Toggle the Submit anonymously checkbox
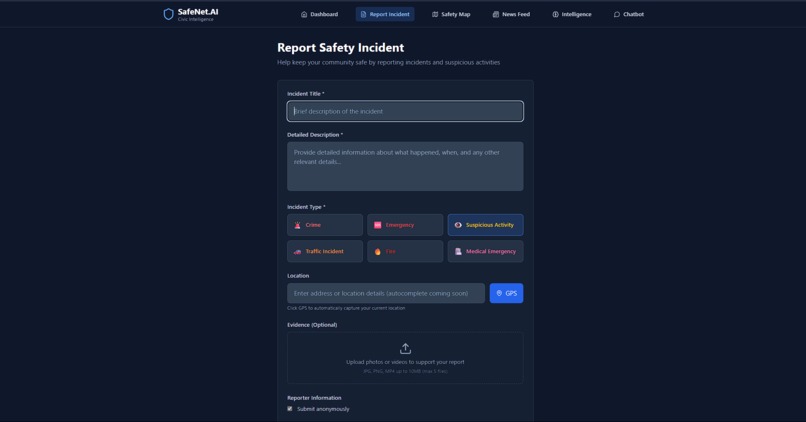This screenshot has width=806, height=422. [290, 409]
